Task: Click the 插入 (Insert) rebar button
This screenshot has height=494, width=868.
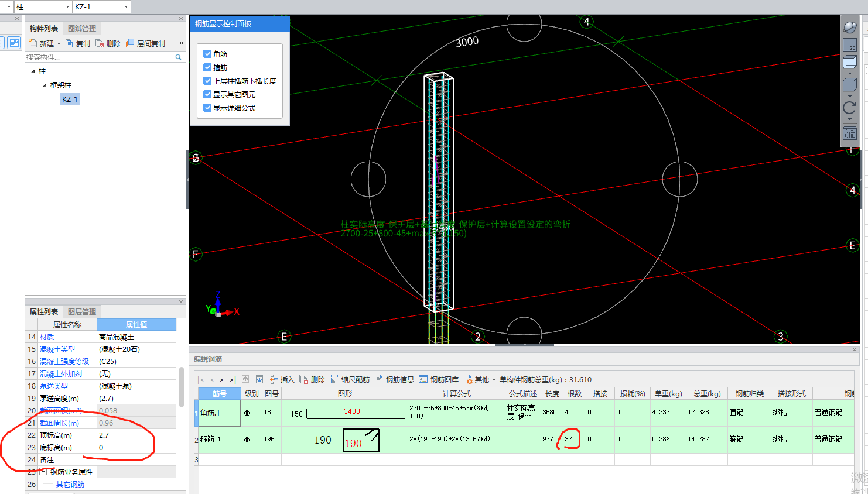Action: 282,379
